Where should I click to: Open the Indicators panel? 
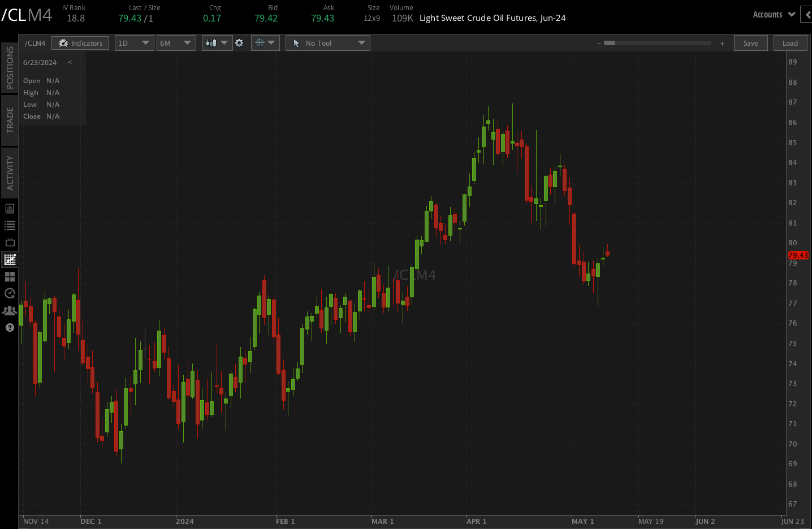click(x=80, y=42)
